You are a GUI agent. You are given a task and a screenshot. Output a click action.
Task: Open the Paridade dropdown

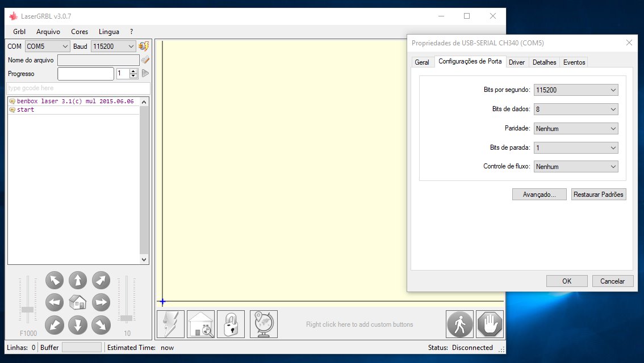click(x=576, y=128)
